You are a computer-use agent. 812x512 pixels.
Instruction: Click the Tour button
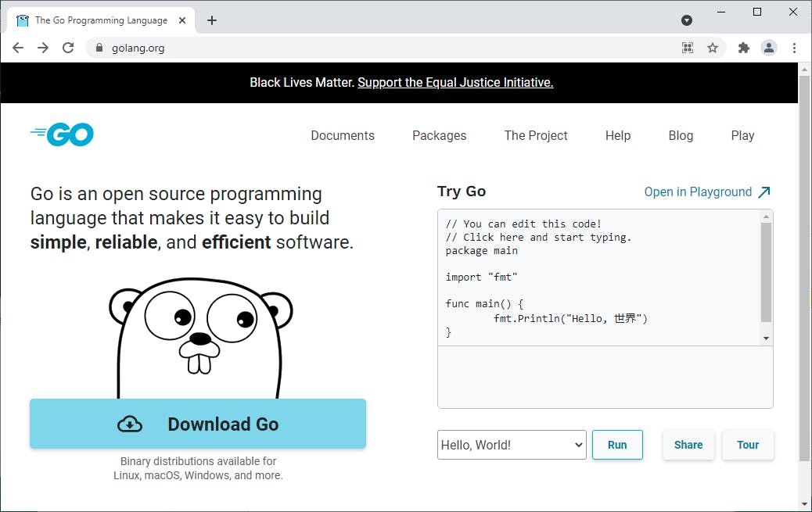[x=748, y=445]
